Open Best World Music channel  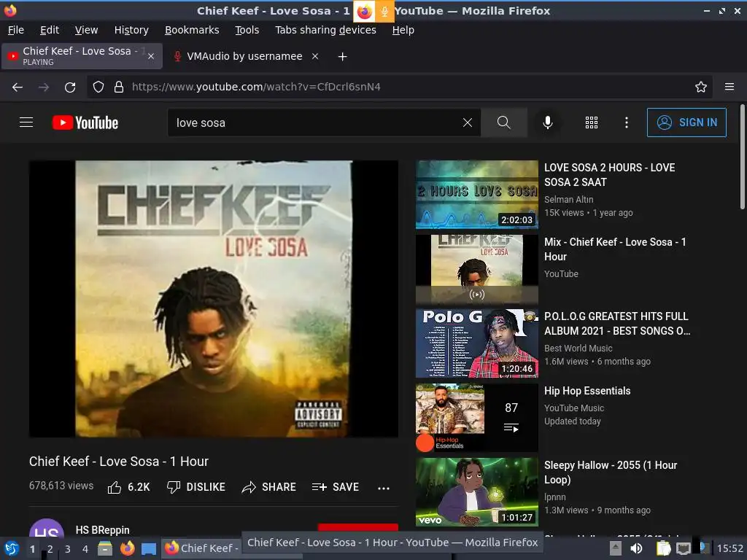coord(578,348)
